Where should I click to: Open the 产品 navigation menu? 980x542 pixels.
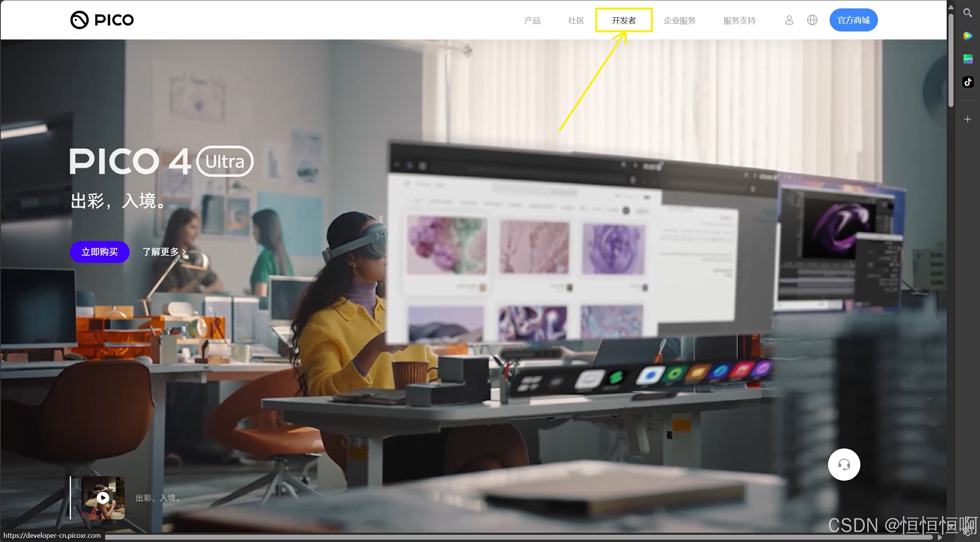(x=532, y=20)
